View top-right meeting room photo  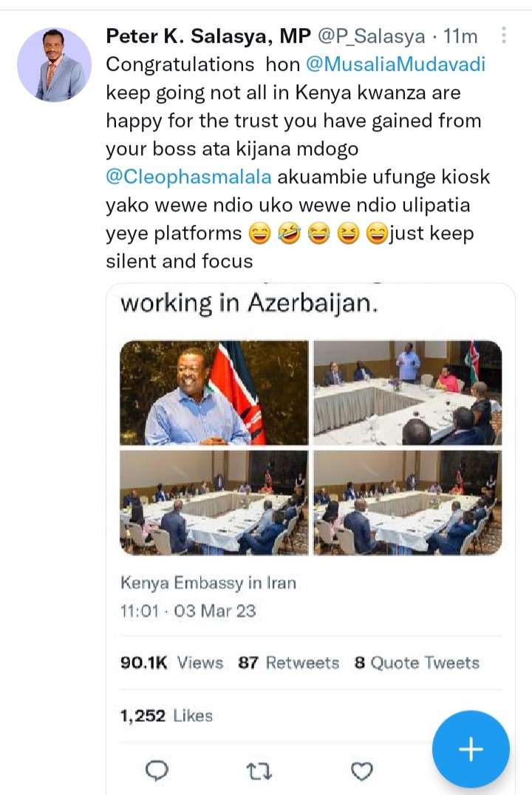(x=408, y=393)
